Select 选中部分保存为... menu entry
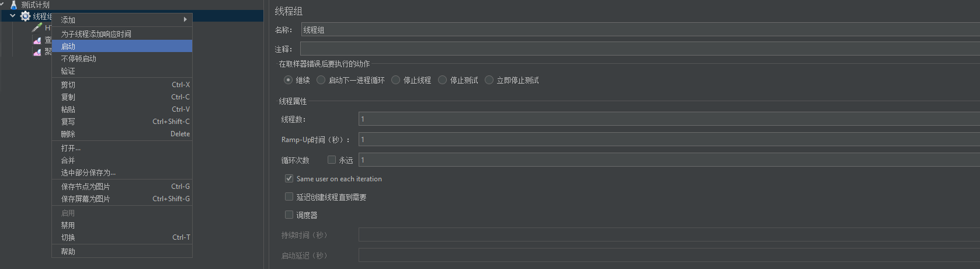980x269 pixels. (x=122, y=173)
